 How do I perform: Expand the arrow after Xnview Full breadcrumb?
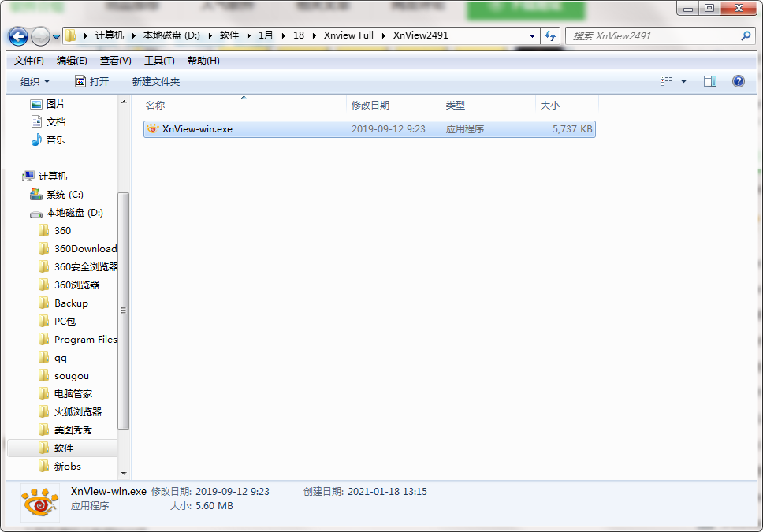pyautogui.click(x=383, y=35)
